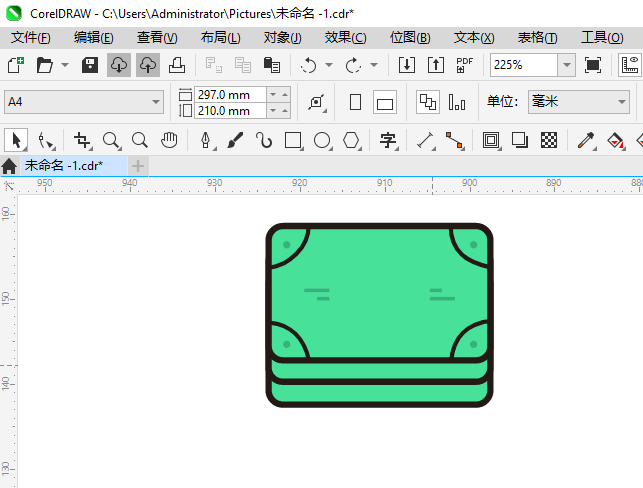Viewport: 643px width, 488px height.
Task: Select the Interactive Fill bucket tool
Action: pyautogui.click(x=615, y=140)
